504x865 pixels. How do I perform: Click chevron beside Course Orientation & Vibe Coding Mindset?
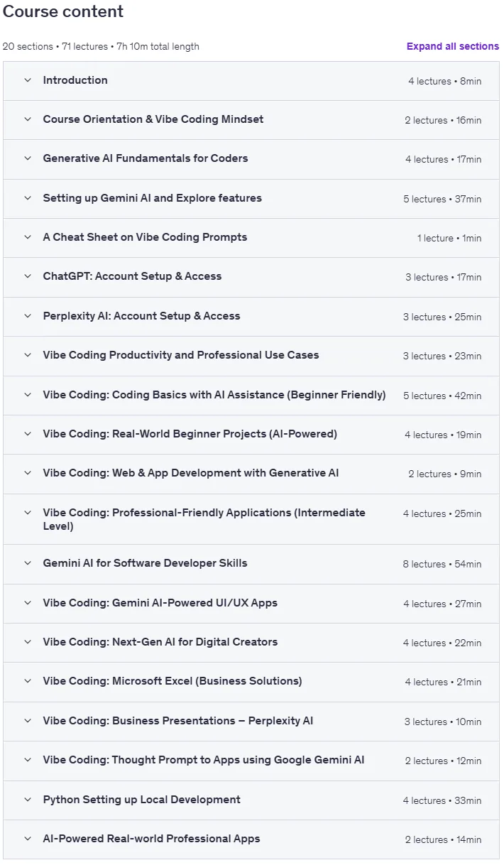[28, 119]
